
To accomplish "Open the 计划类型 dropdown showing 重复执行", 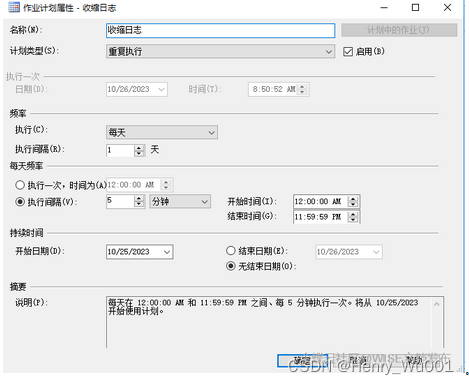I will tap(220, 51).
